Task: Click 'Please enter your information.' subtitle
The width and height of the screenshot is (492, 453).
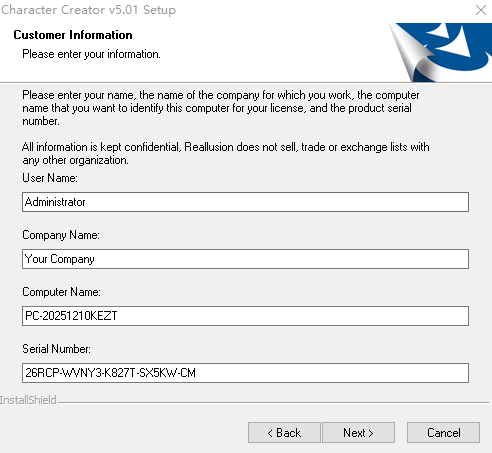Action: pos(91,54)
